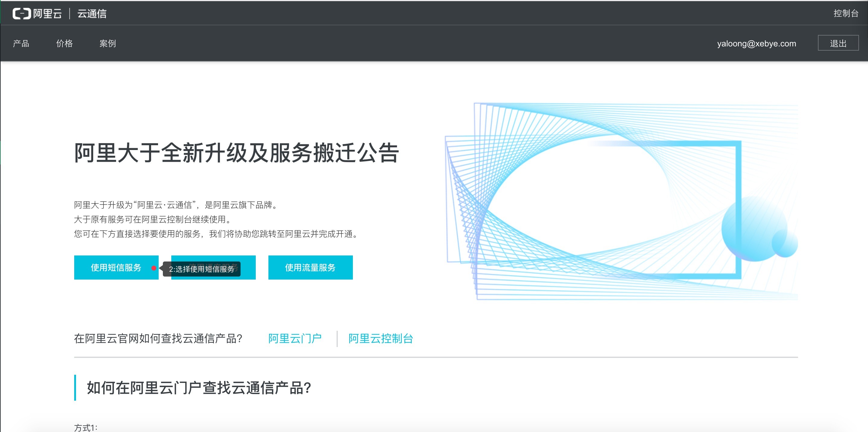Click the 方式1: label
Screen dimensions: 868x432
(x=86, y=427)
